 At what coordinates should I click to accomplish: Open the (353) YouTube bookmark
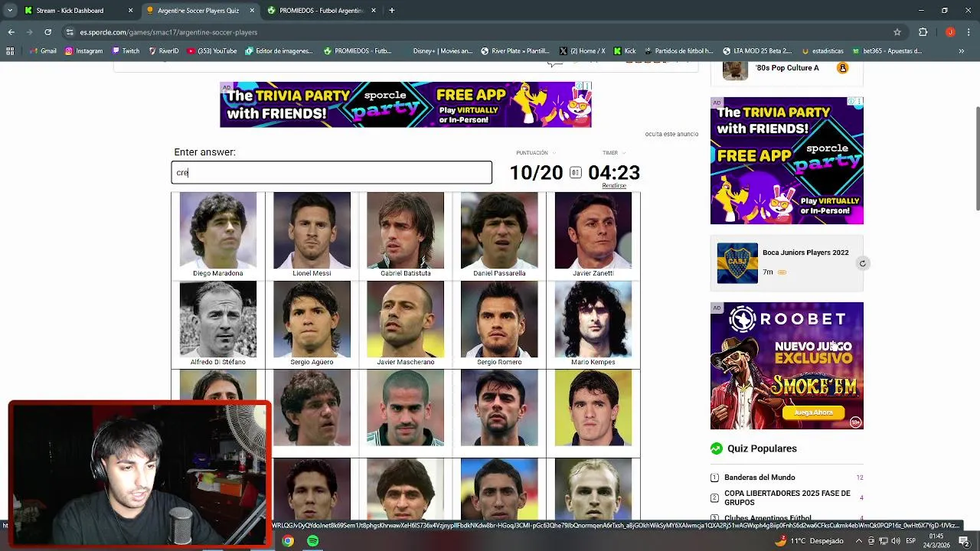point(212,51)
